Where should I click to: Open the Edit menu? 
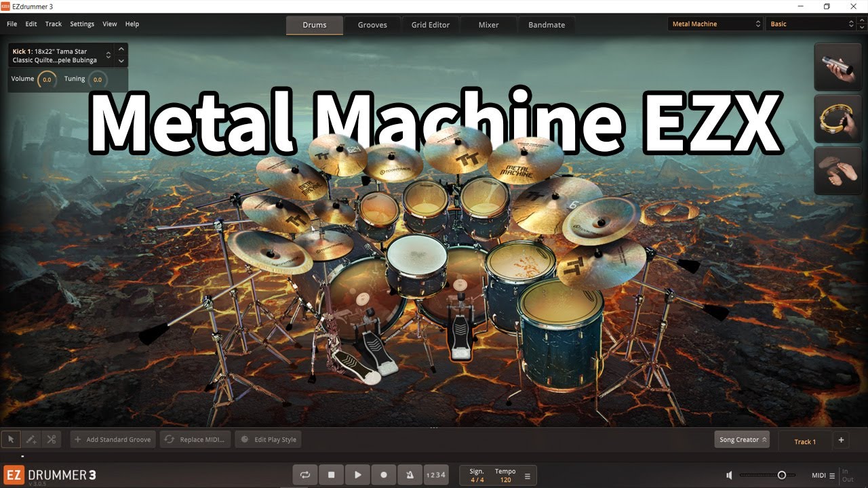[31, 24]
